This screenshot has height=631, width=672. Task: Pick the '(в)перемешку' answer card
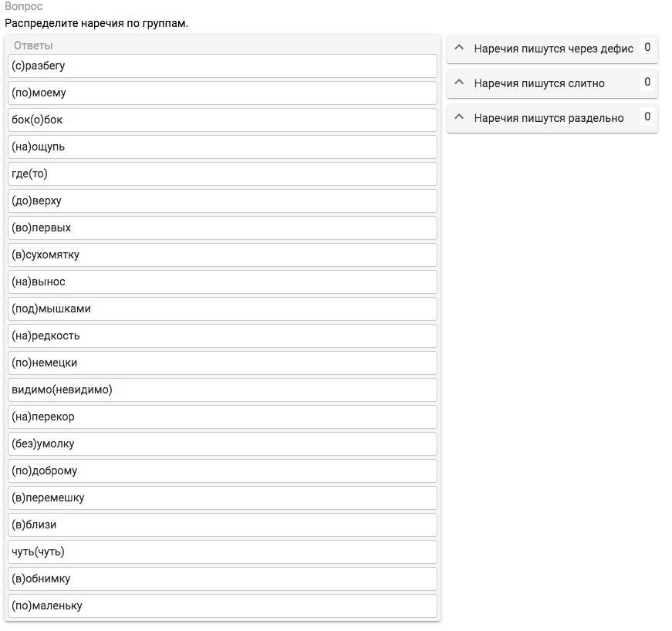pyautogui.click(x=222, y=498)
